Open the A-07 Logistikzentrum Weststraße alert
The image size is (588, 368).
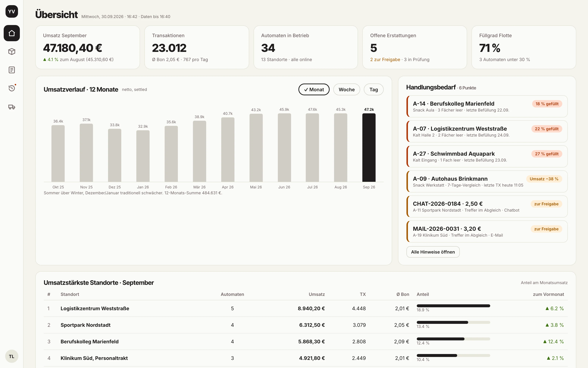[487, 131]
